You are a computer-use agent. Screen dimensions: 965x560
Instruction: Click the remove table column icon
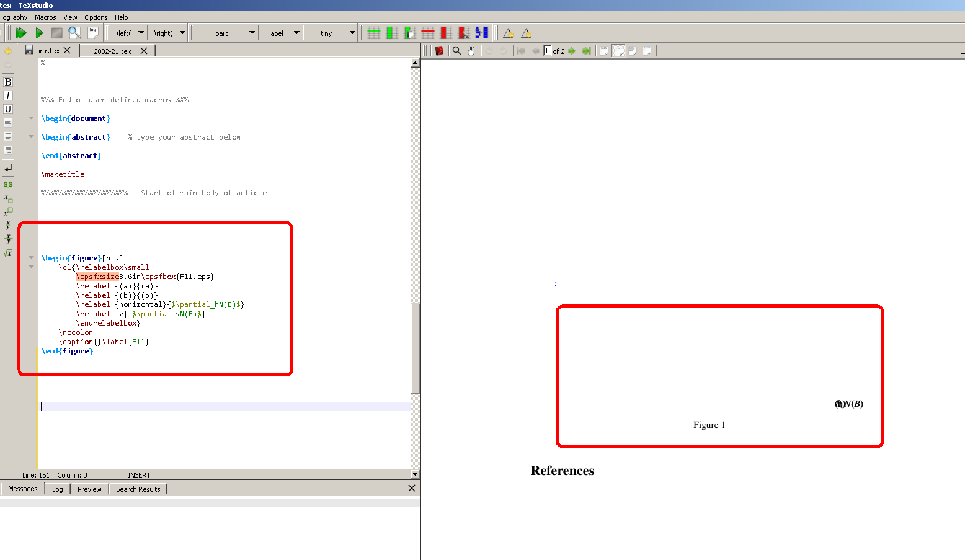tap(446, 33)
